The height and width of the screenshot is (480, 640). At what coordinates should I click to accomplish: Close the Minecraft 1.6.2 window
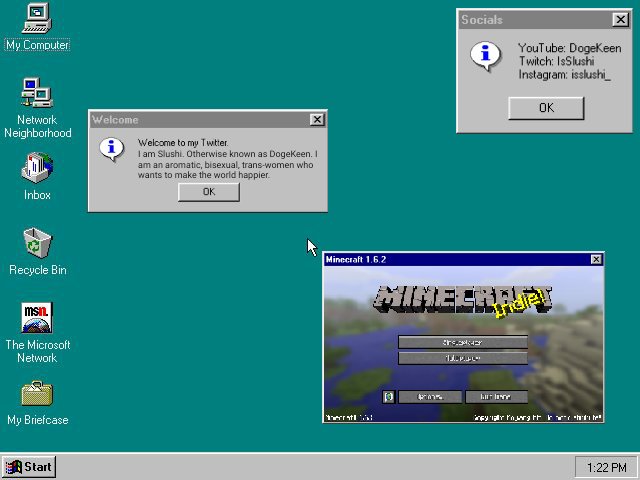[596, 259]
